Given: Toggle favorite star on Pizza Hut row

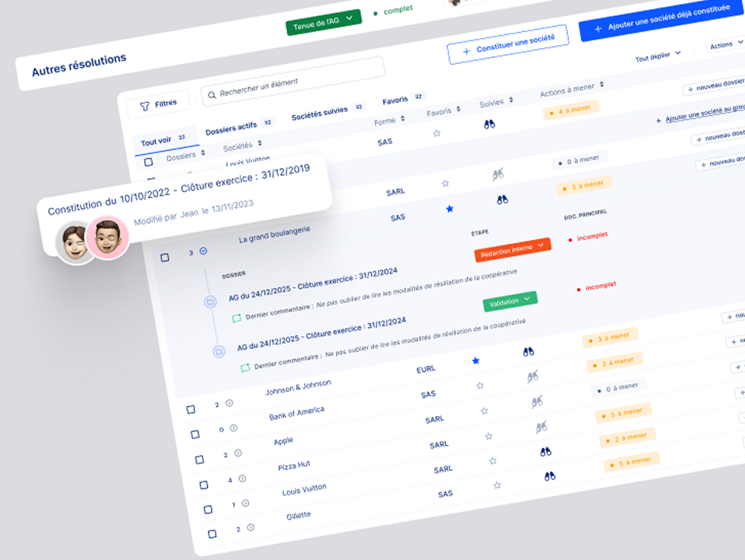Looking at the screenshot, I should coord(488,436).
